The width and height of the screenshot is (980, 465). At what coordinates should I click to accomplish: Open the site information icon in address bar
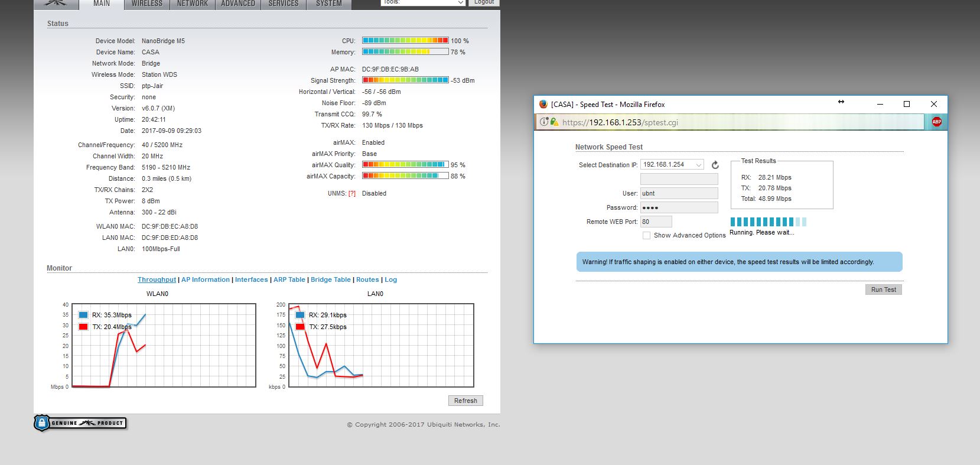544,122
